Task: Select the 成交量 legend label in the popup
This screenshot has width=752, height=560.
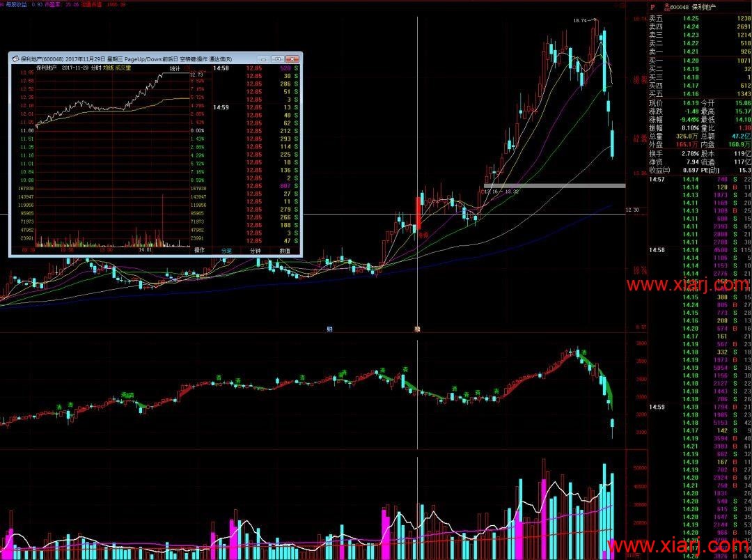Action: pyautogui.click(x=123, y=68)
